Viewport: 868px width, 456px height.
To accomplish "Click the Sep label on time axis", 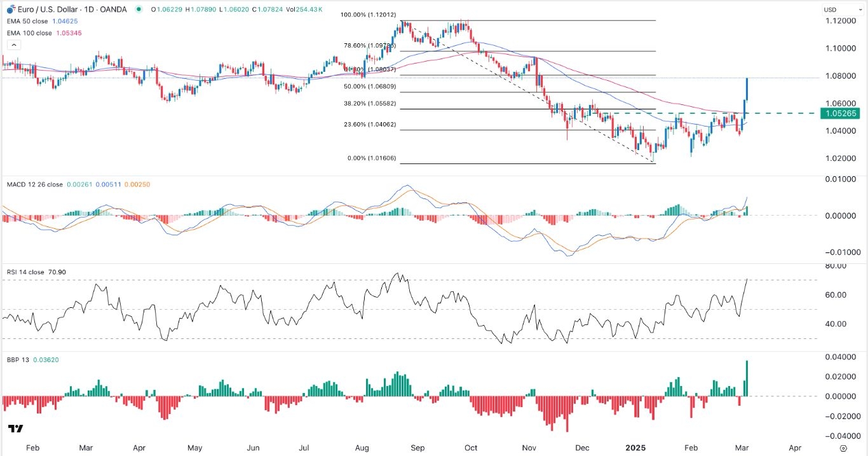I will [x=417, y=448].
